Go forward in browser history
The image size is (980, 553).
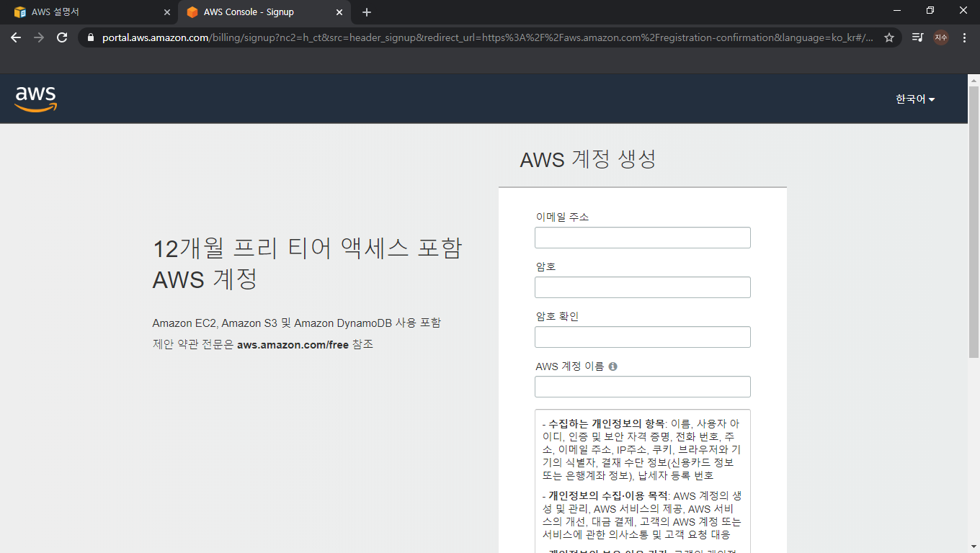tap(39, 37)
